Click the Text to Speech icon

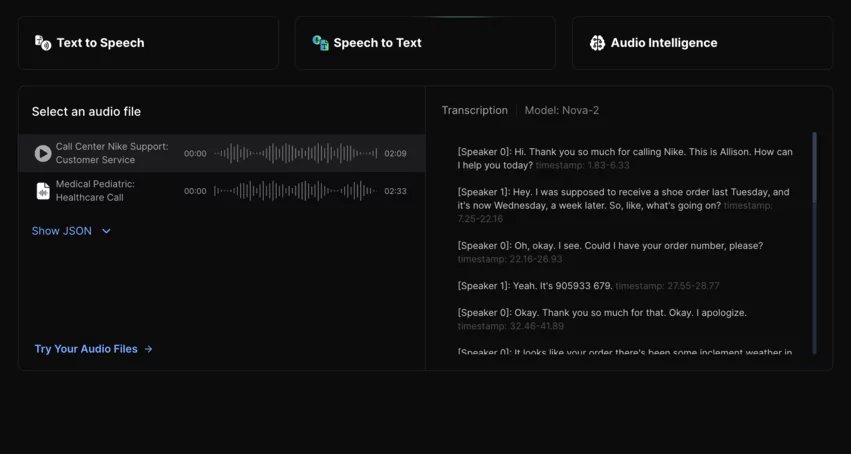(43, 43)
